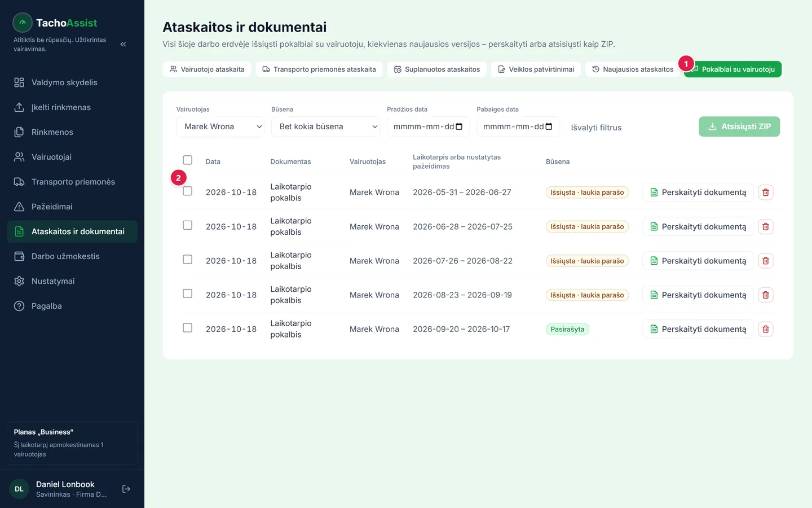Click the TachoAssist logo icon
This screenshot has height=508, width=812.
click(x=23, y=23)
